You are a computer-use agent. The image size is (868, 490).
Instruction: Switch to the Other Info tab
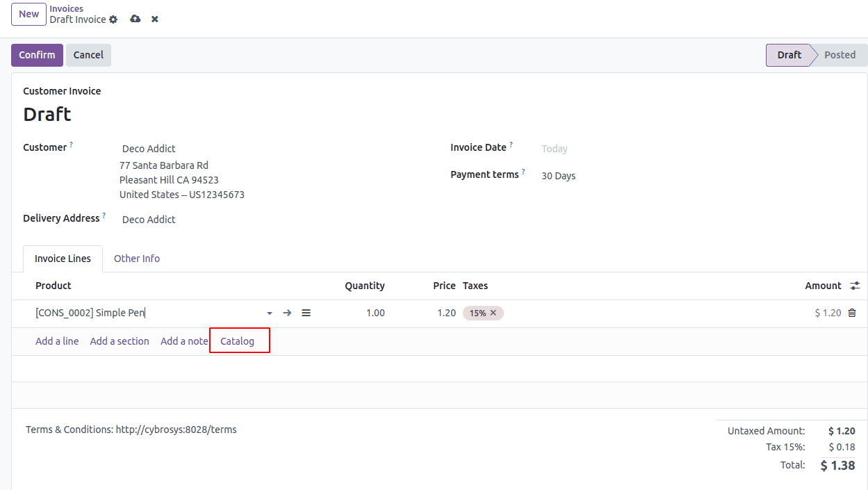pyautogui.click(x=137, y=259)
